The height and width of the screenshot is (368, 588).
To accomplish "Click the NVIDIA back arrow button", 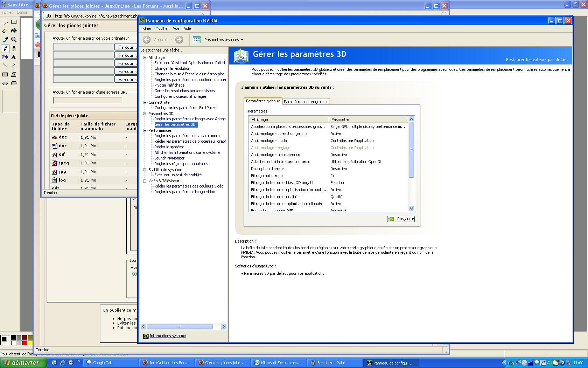I will (147, 40).
